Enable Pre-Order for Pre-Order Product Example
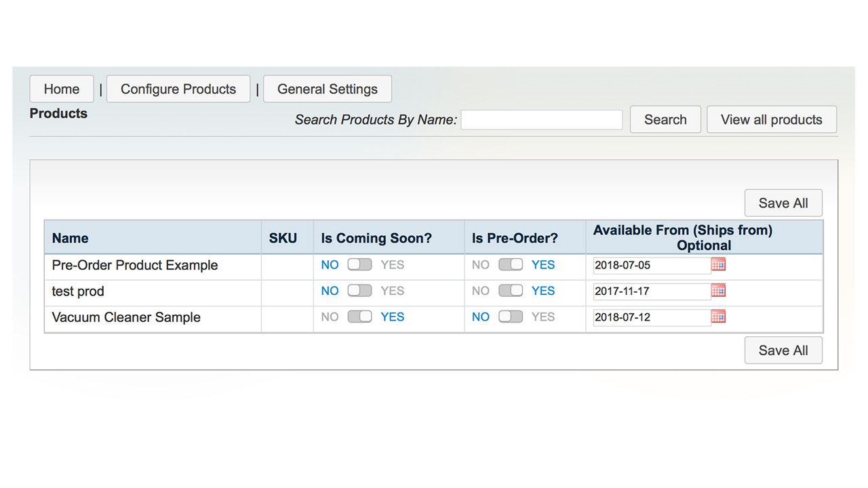 point(511,264)
